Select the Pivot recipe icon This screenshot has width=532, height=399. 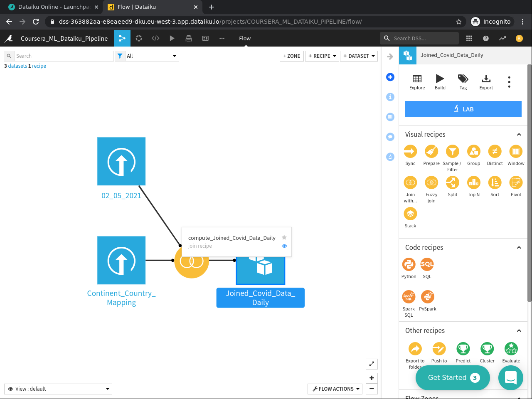[516, 182]
